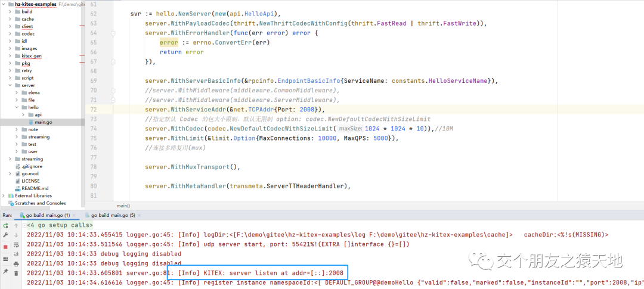Open Scratches and Consoles
The image size is (644, 289).
40,203
